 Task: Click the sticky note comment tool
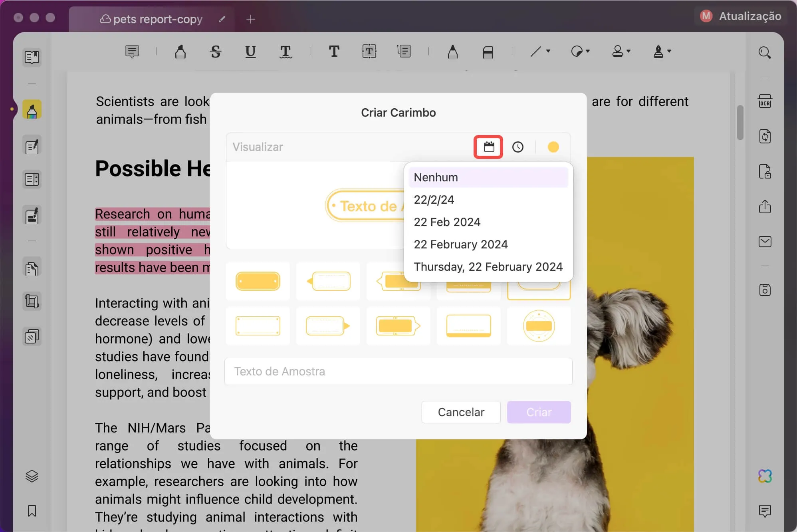[132, 52]
